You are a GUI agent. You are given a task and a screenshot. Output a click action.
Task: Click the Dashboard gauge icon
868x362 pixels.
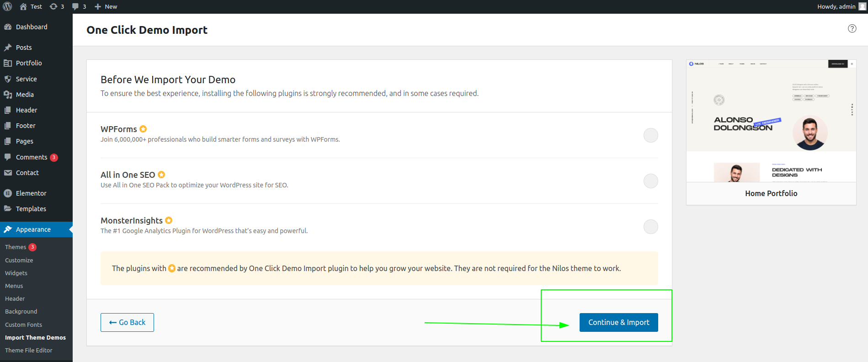point(8,27)
